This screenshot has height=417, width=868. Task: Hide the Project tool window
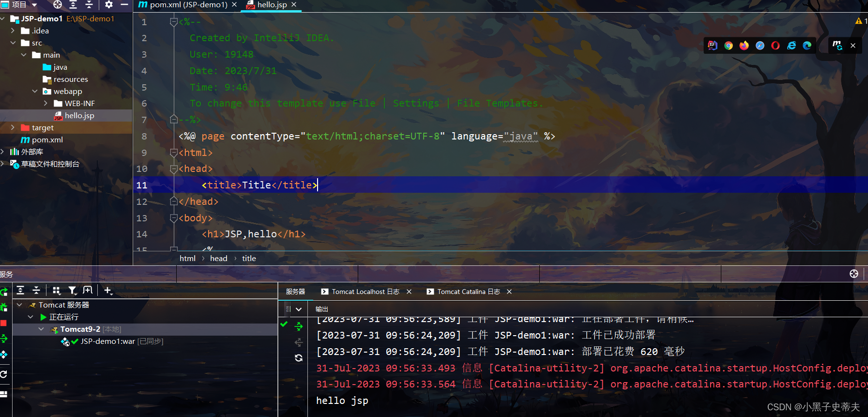click(124, 4)
